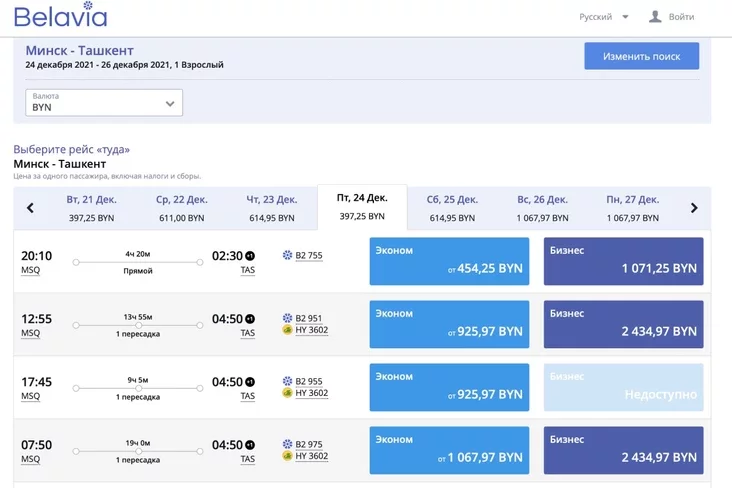Click the Изменить поиск button
The height and width of the screenshot is (488, 732).
pos(641,57)
